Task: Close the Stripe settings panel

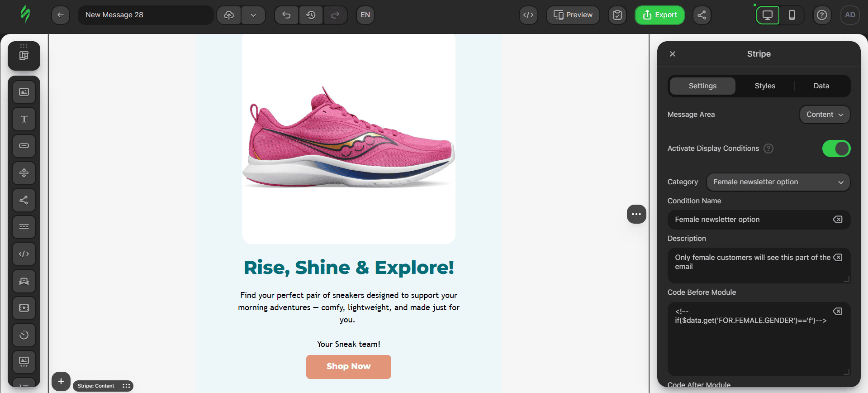Action: click(673, 54)
